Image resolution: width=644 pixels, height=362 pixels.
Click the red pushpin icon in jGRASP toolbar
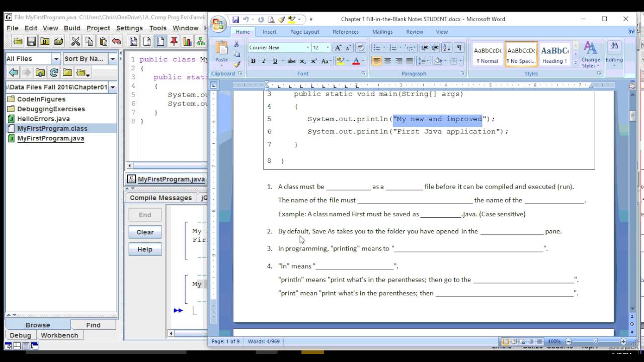[x=174, y=42]
